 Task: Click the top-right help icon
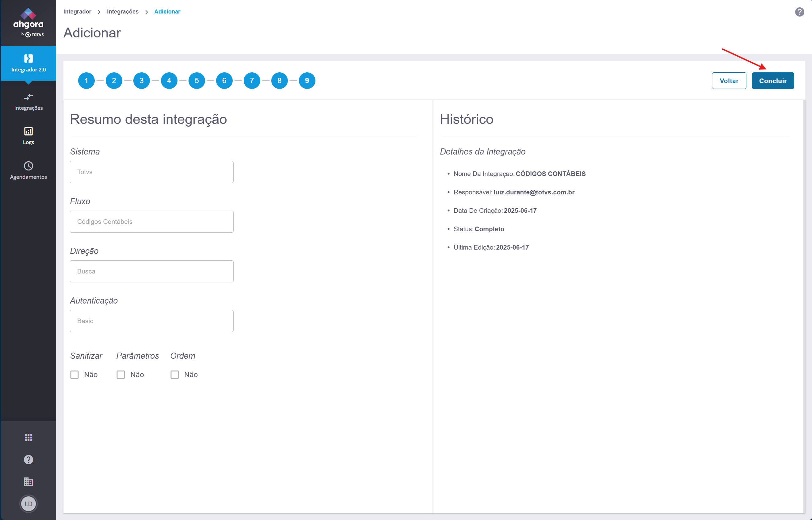click(799, 12)
